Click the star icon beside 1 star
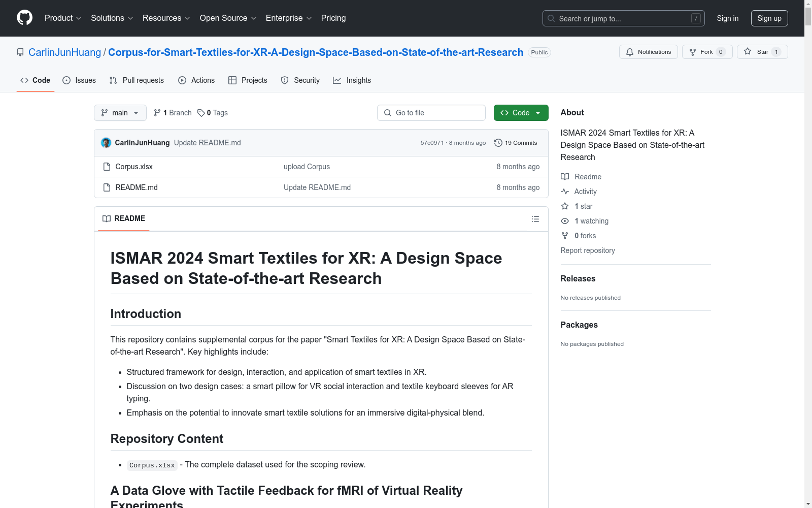Image resolution: width=812 pixels, height=508 pixels. click(x=565, y=206)
